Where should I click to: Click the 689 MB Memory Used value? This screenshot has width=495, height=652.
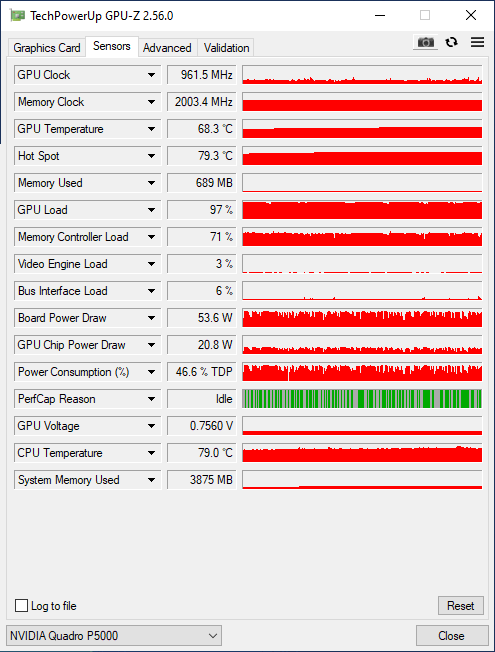202,183
